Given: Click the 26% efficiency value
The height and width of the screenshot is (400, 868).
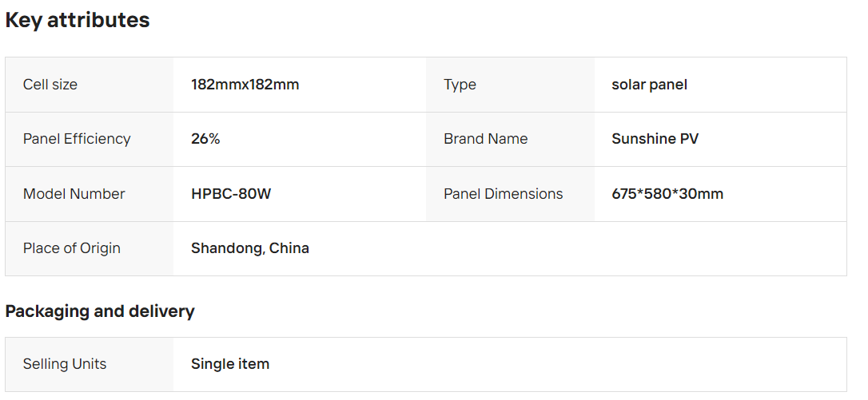Looking at the screenshot, I should tap(205, 139).
